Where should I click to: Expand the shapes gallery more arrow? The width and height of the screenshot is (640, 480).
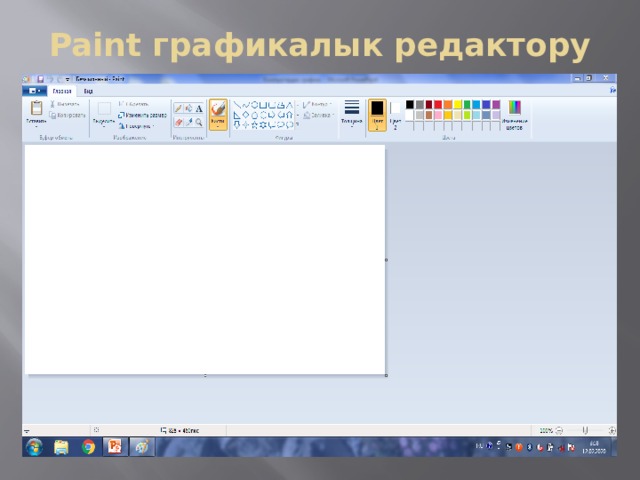click(298, 124)
